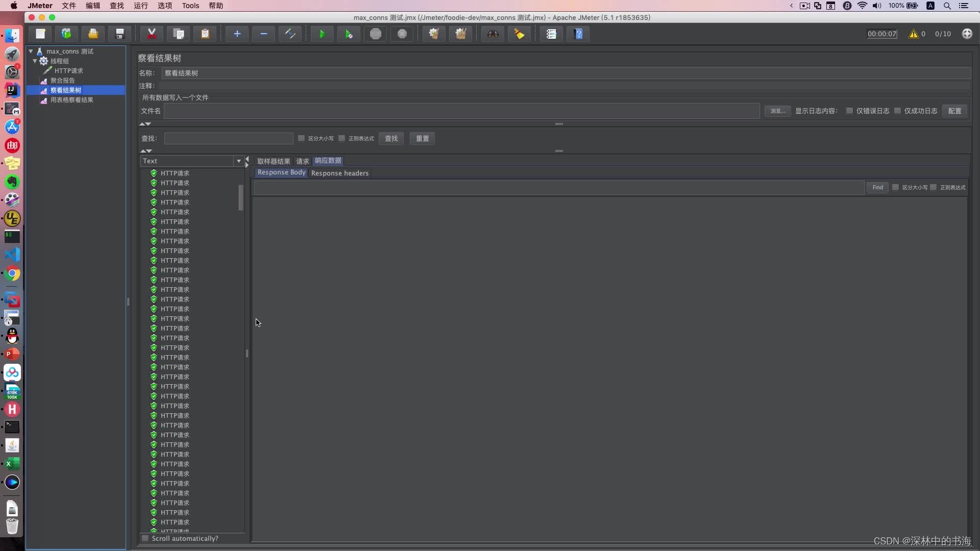Click the Clear all broom icon

(x=460, y=34)
